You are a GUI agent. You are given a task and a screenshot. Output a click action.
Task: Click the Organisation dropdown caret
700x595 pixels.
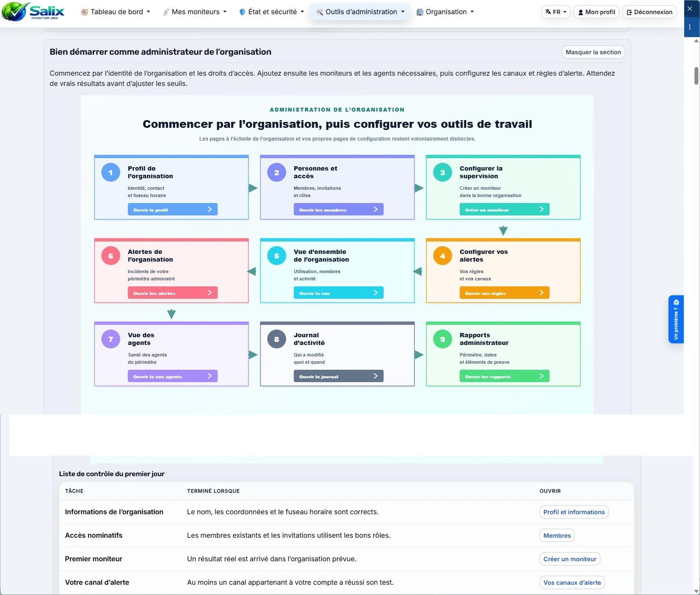[472, 12]
